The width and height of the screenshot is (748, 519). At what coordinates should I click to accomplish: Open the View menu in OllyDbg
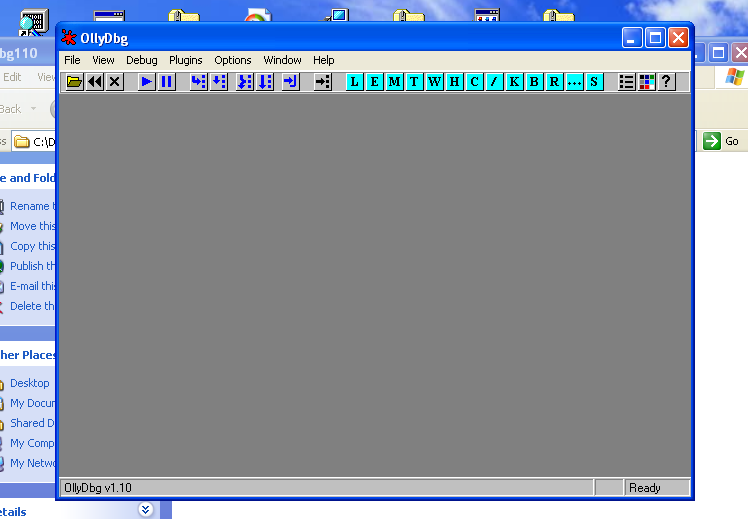click(x=103, y=60)
